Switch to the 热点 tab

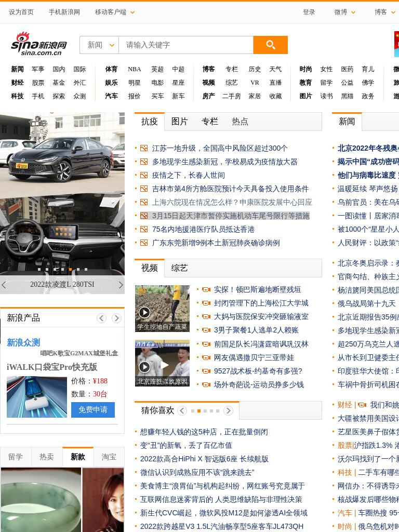[240, 122]
